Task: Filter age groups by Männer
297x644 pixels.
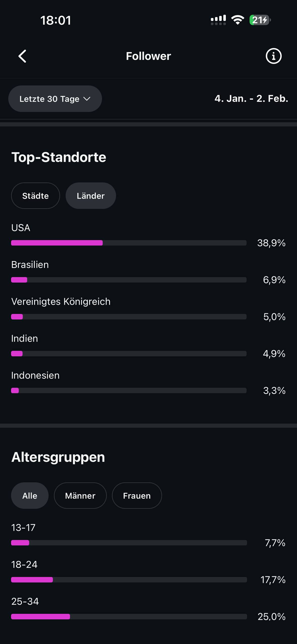Action: point(80,496)
